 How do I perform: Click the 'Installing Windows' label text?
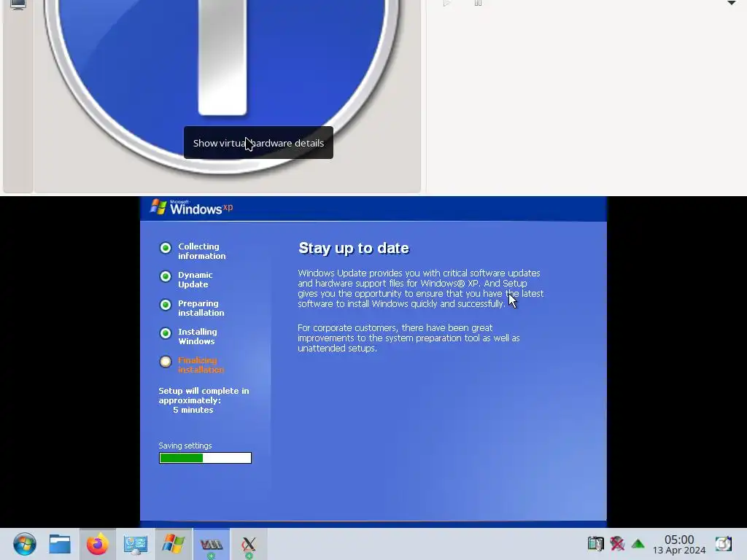point(197,337)
